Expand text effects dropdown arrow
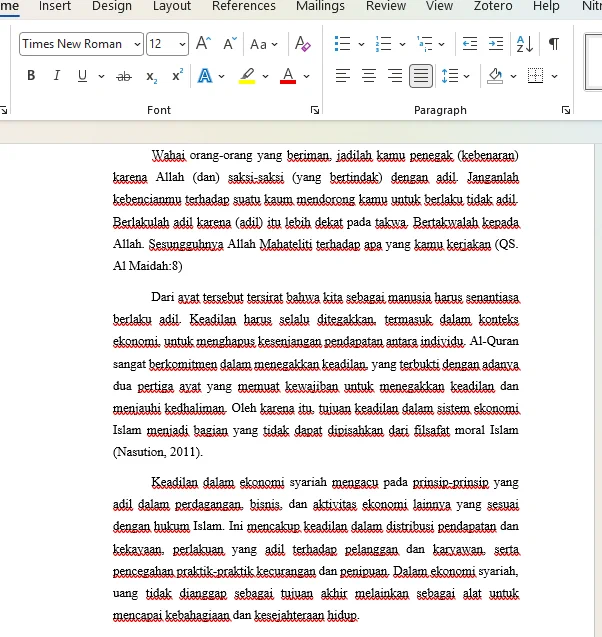This screenshot has width=602, height=637. 221,76
